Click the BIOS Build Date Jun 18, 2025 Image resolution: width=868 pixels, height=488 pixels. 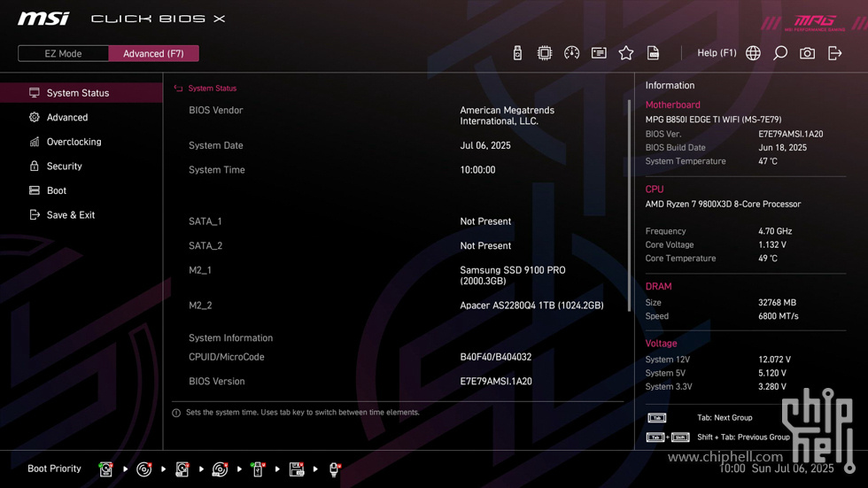coord(783,148)
